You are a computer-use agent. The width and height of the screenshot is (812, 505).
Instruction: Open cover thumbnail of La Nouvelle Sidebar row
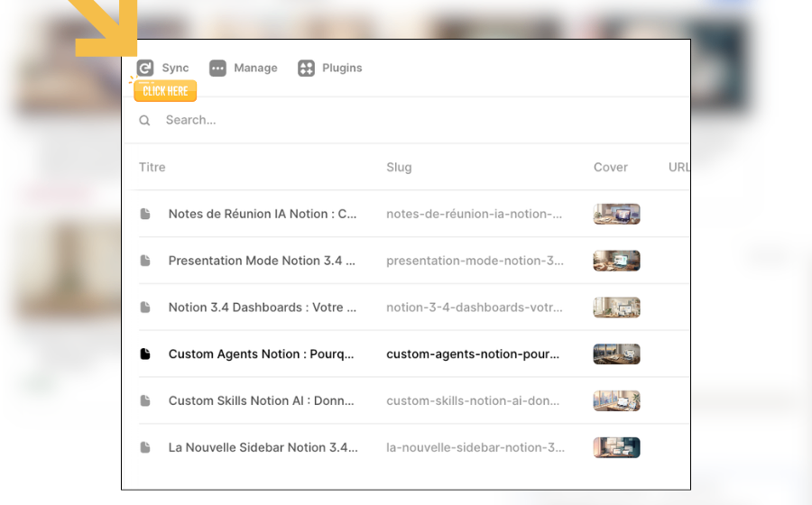(x=617, y=447)
